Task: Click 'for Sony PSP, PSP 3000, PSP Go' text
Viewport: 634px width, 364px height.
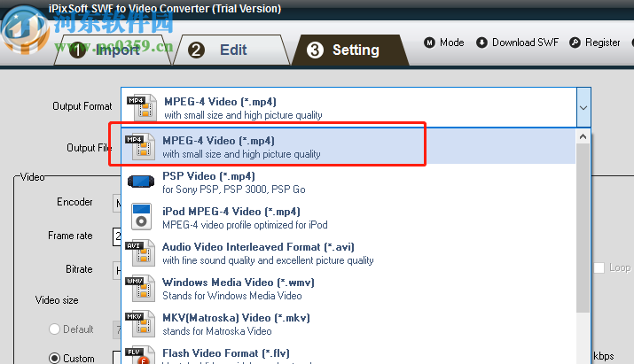Action: click(x=234, y=190)
